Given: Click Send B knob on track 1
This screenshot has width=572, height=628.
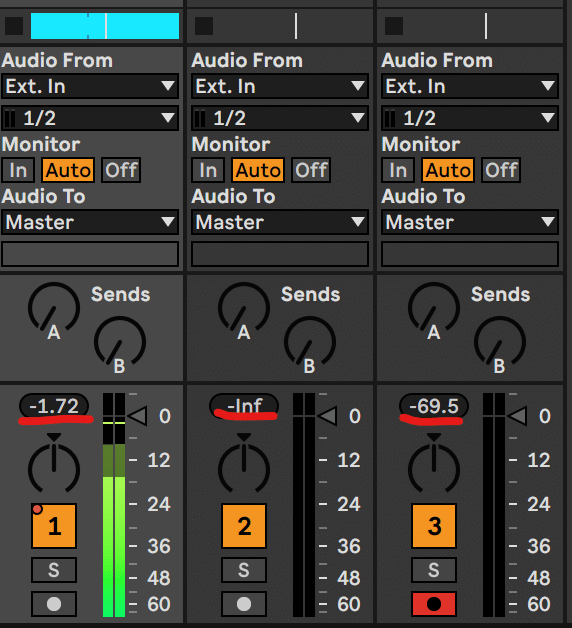Looking at the screenshot, I should click(x=120, y=342).
